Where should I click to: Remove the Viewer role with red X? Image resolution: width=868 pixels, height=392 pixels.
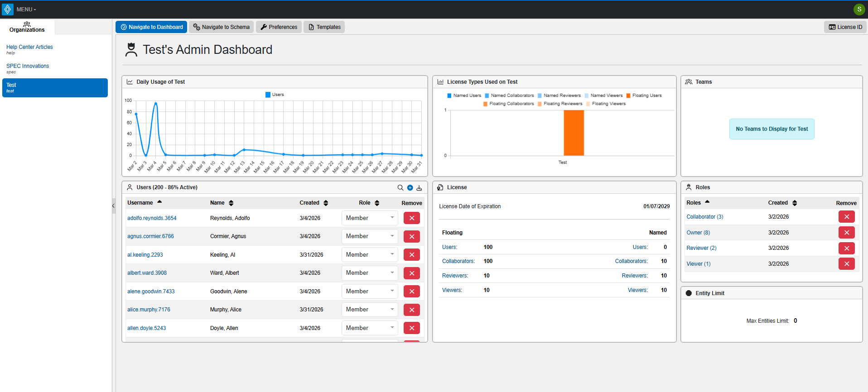point(846,264)
